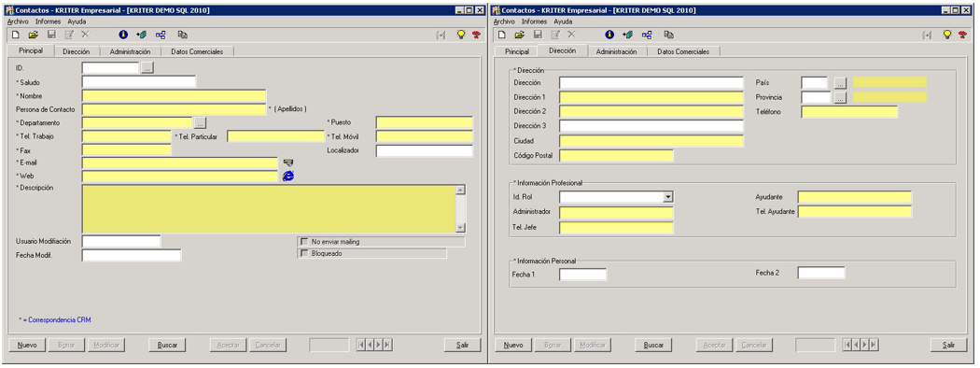Click send e-mail icon beside E-mail field
Screen dimensions: 980x368
tap(288, 163)
